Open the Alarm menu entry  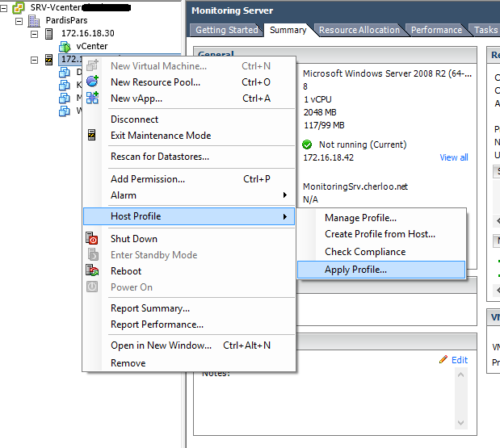[x=189, y=195]
